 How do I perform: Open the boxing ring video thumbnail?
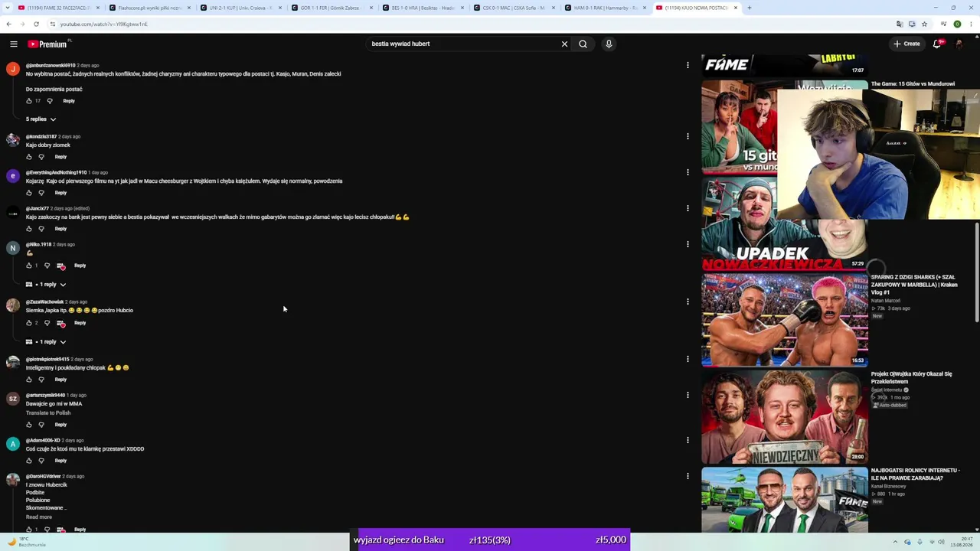click(784, 320)
